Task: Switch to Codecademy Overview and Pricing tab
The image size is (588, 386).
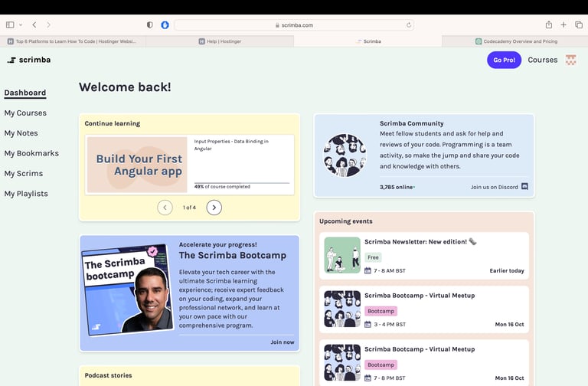Action: tap(516, 41)
